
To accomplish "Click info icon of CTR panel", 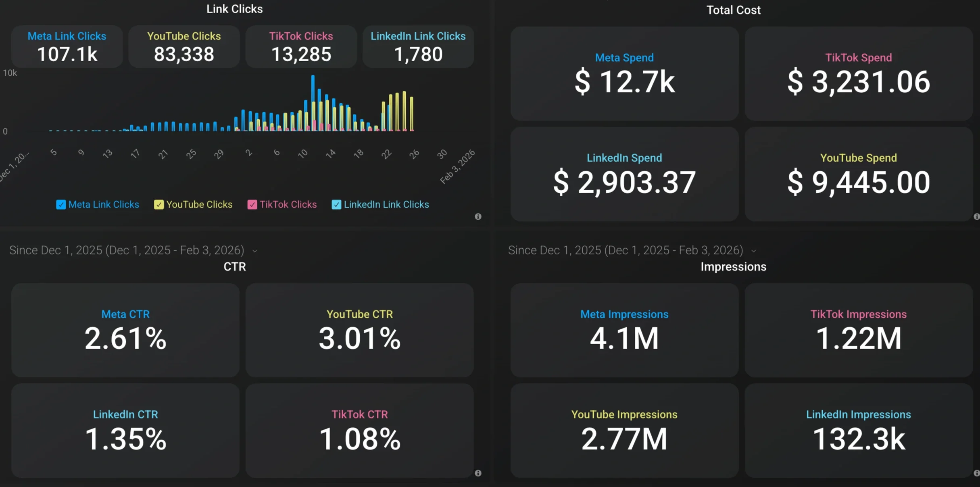I will pyautogui.click(x=478, y=473).
